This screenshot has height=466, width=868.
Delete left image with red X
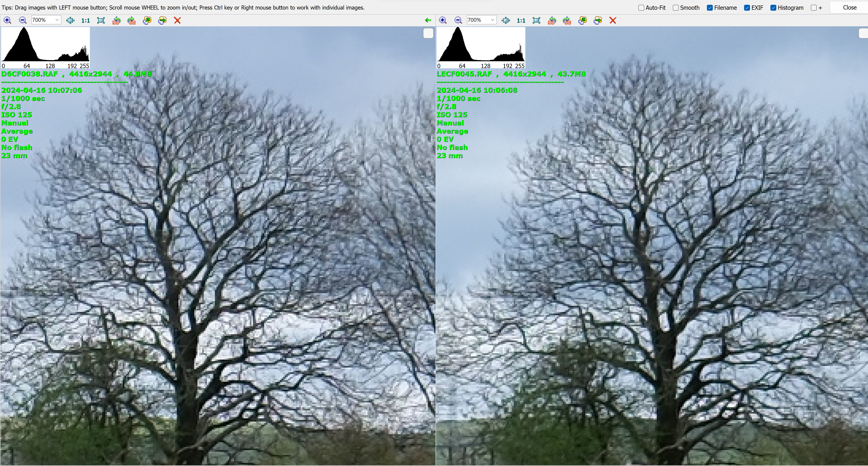[177, 20]
